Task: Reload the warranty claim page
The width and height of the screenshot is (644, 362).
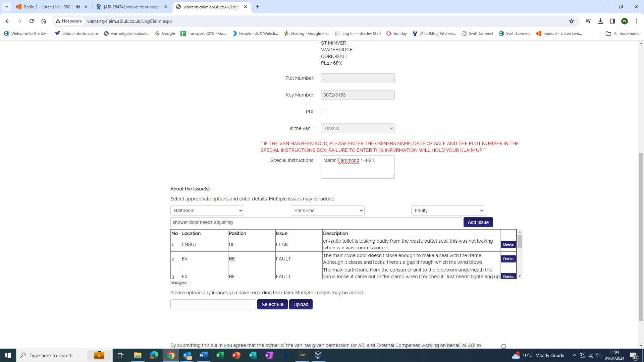Action: point(32,21)
